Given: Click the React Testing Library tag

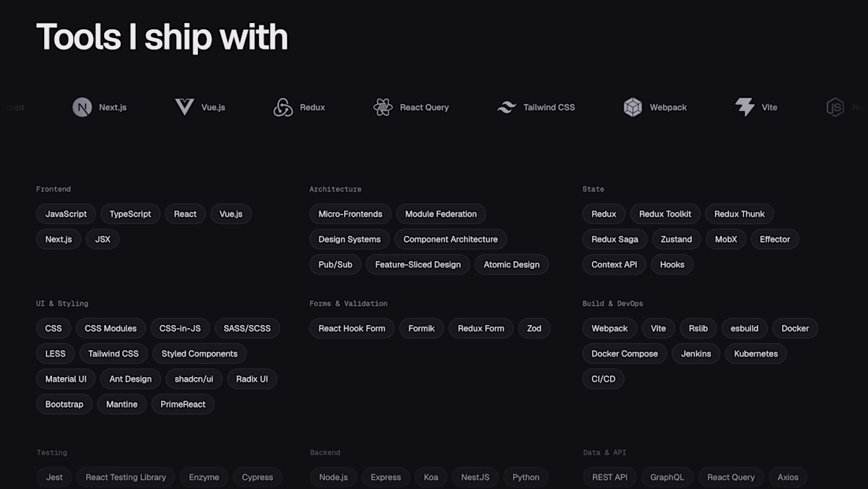Looking at the screenshot, I should [x=125, y=477].
